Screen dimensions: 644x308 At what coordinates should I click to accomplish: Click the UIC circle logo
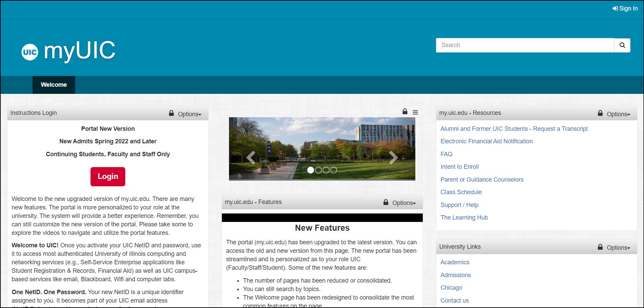(30, 52)
